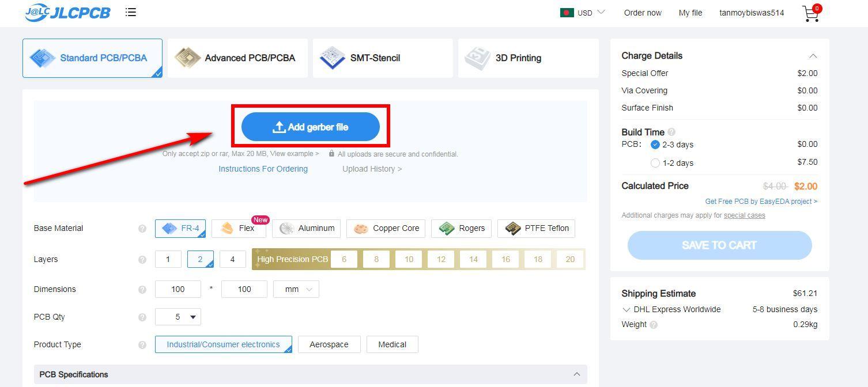
Task: Open Instructions For Ordering link
Action: [263, 169]
